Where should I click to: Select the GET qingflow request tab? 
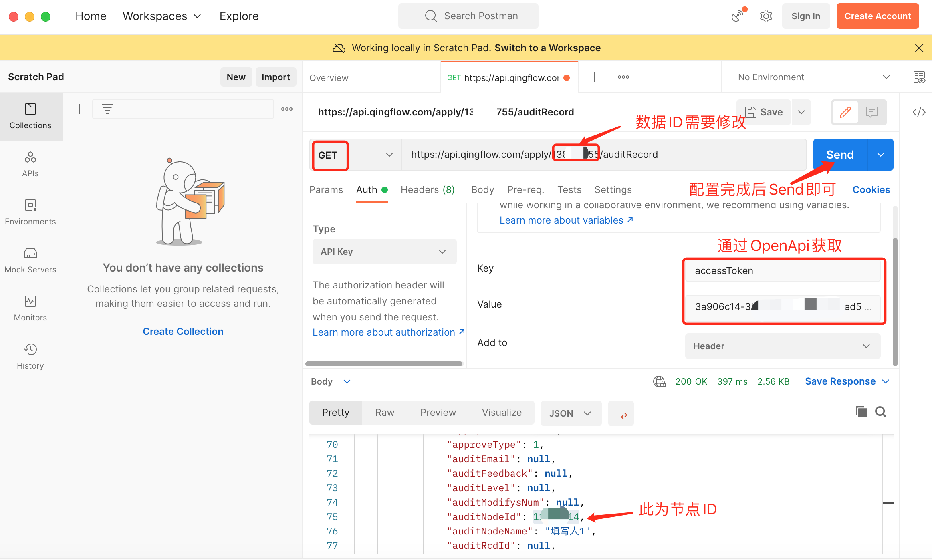(509, 77)
